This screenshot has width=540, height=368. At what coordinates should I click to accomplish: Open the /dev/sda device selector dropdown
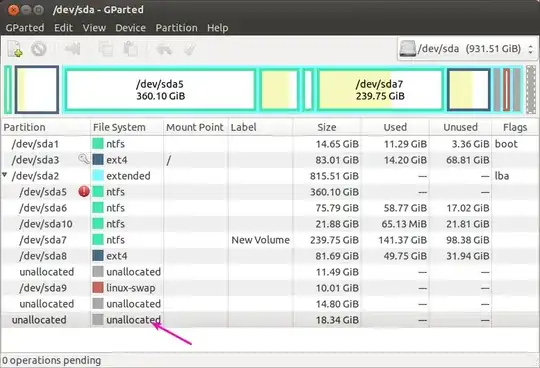coord(467,49)
